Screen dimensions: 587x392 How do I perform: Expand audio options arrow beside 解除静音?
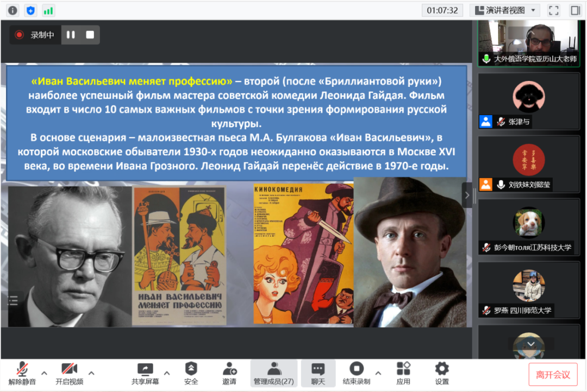(45, 373)
